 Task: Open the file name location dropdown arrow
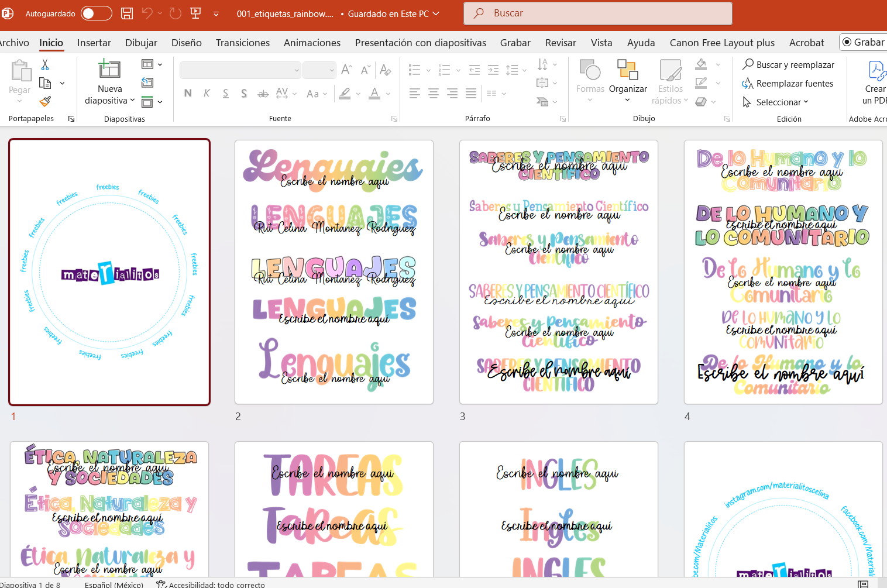click(x=436, y=13)
